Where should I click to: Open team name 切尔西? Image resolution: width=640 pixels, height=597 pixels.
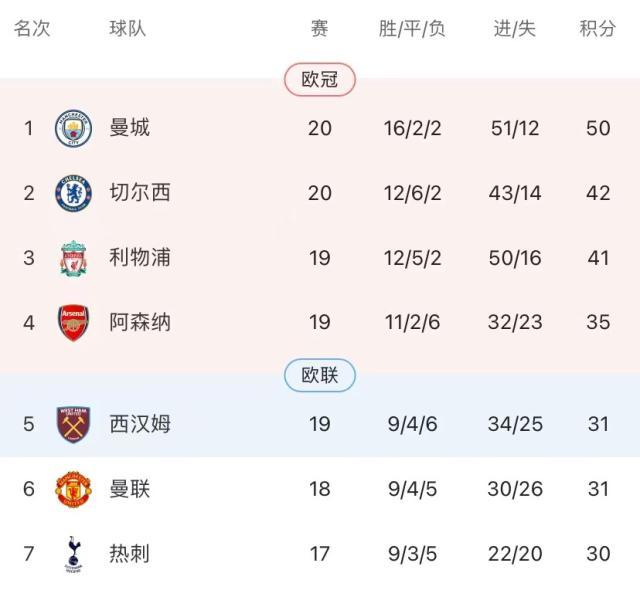coord(140,192)
